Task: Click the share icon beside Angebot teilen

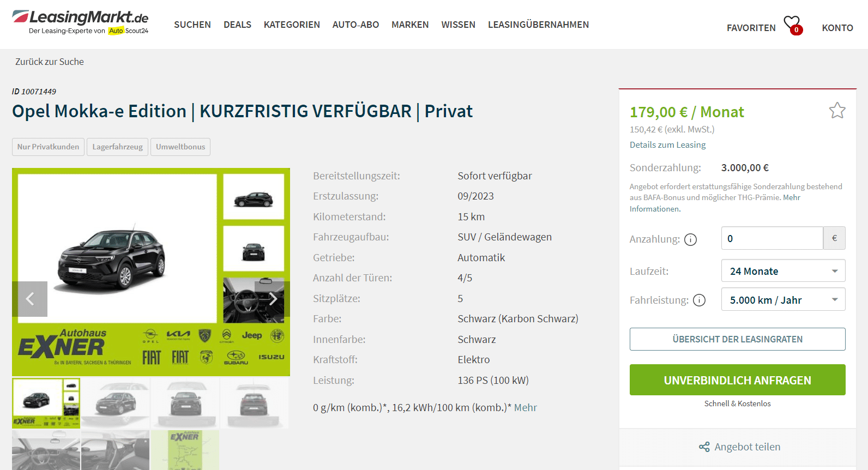Action: click(704, 447)
